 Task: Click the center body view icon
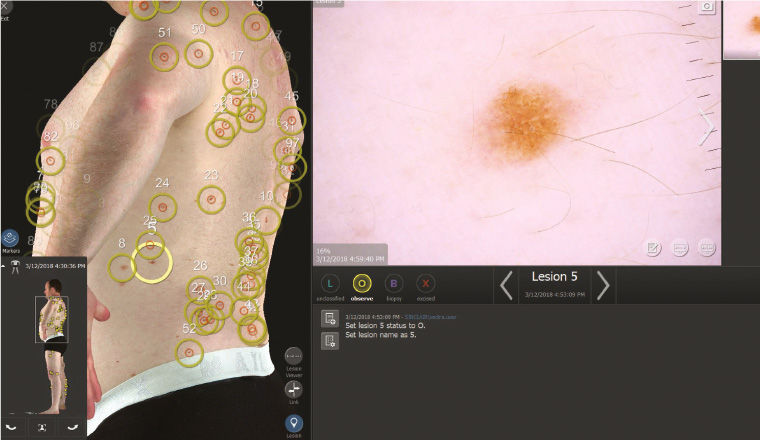click(x=43, y=427)
